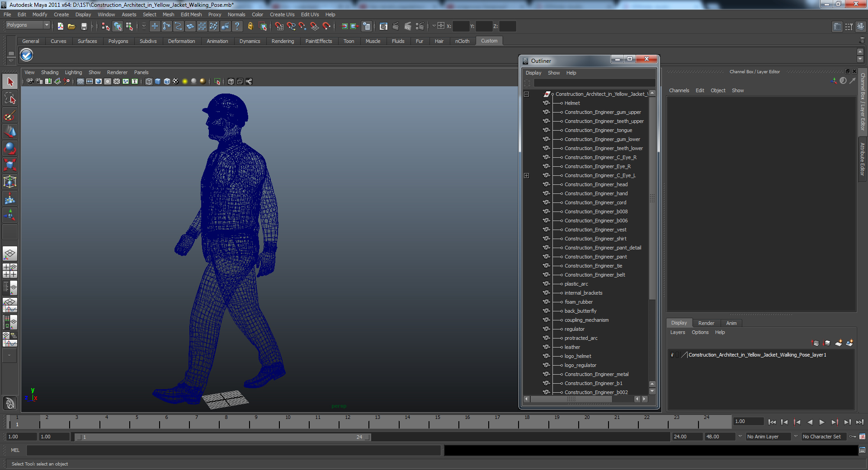Switch to the Rendering shelf tab

click(283, 41)
